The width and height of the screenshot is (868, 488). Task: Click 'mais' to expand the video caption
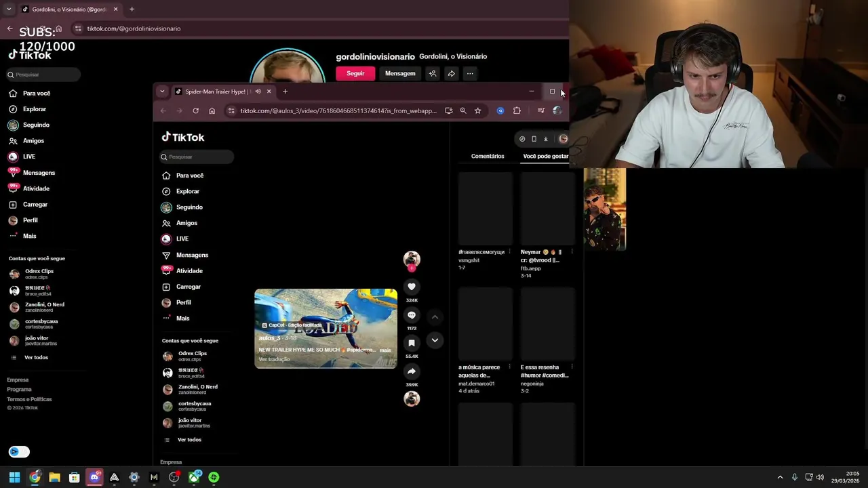coord(385,350)
